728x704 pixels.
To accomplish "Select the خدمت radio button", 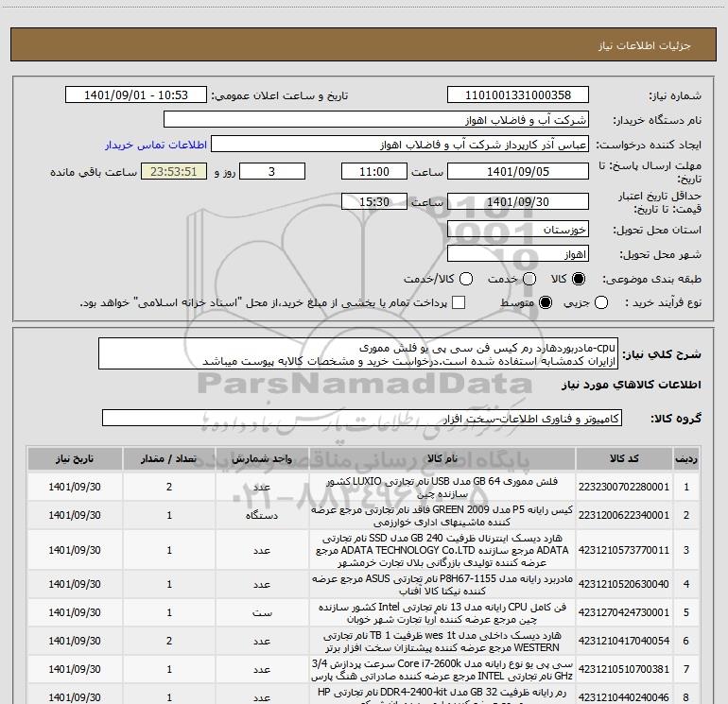I will (x=529, y=279).
